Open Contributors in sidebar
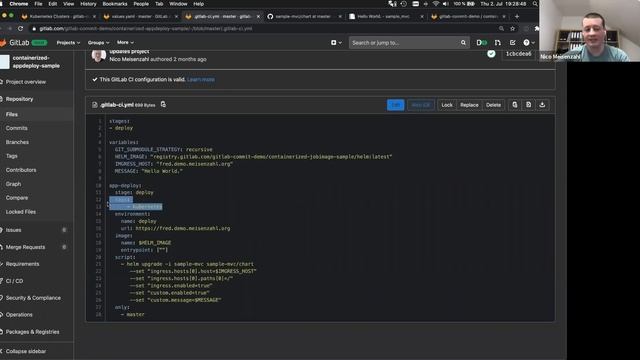 coord(21,170)
